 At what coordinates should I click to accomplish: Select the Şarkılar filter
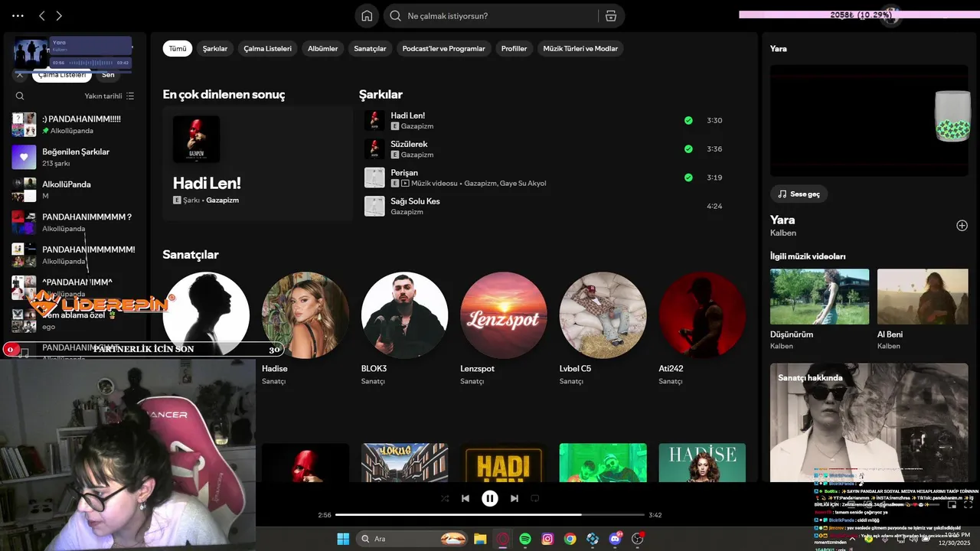tap(215, 48)
